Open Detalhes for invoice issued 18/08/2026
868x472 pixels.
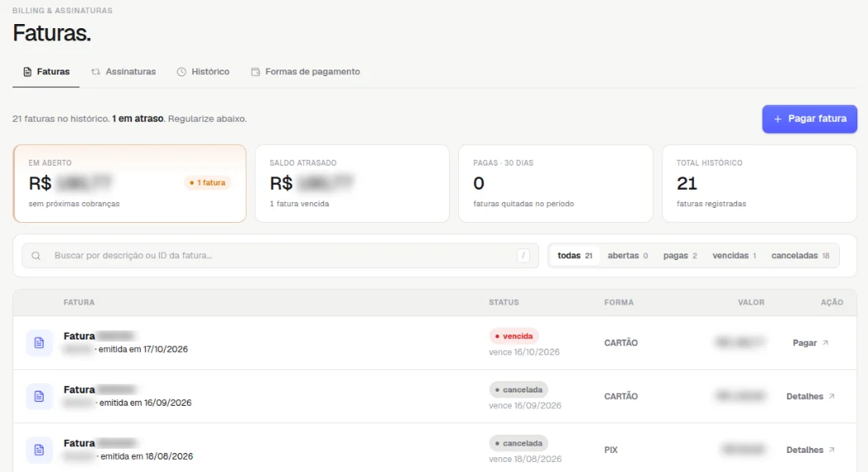(810, 450)
